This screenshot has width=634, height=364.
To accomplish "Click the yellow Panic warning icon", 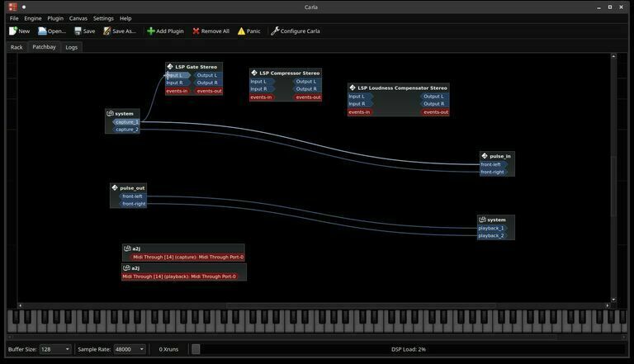I will tap(241, 31).
